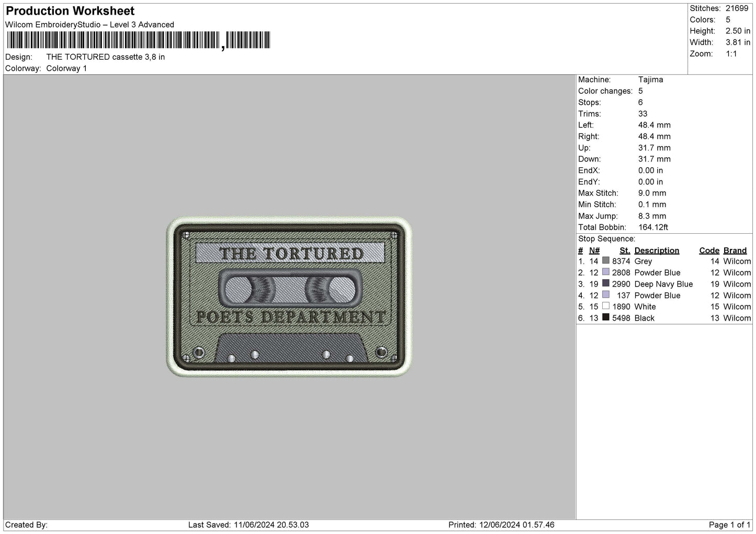Viewport: 756px width, 534px height.
Task: Click 'White' description in stop 5
Action: click(x=645, y=306)
